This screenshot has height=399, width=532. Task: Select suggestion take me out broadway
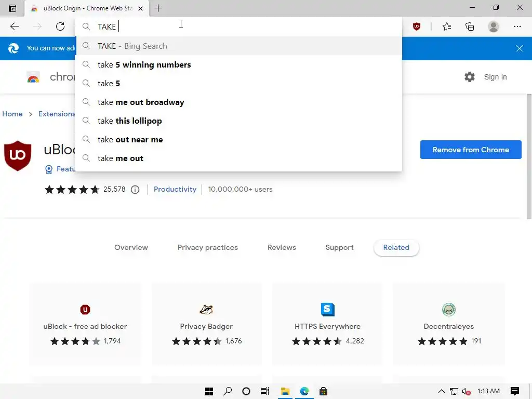point(239,102)
